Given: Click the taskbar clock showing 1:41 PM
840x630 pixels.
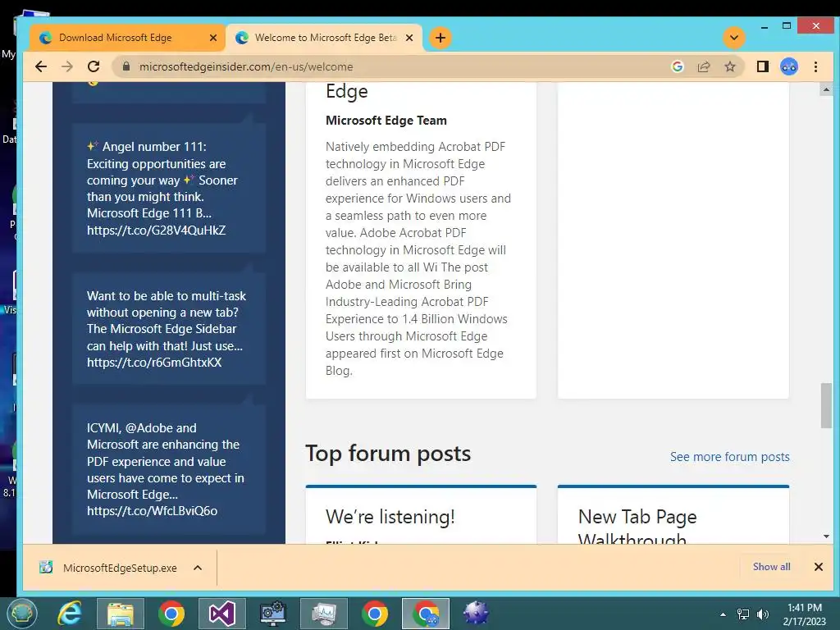Looking at the screenshot, I should point(804,614).
